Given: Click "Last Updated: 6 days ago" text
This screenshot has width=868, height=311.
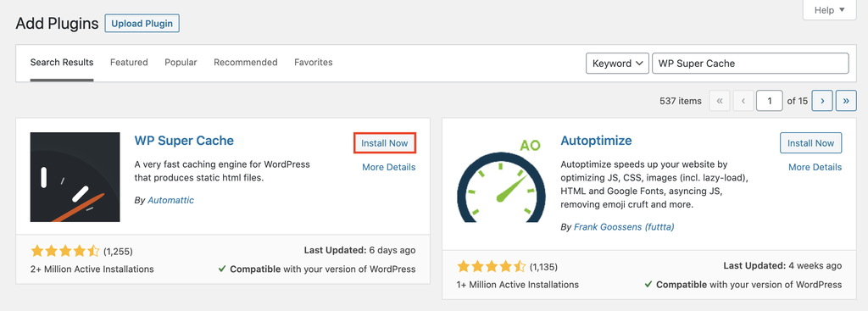Looking at the screenshot, I should (359, 250).
